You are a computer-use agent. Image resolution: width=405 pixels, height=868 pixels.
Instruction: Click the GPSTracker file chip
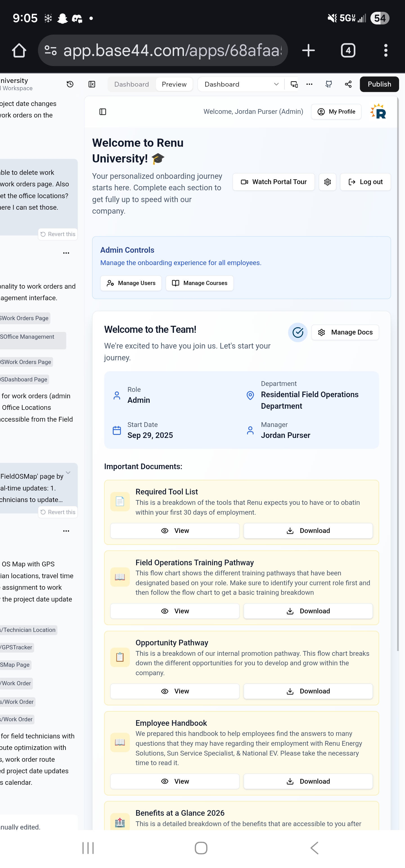coord(17,648)
